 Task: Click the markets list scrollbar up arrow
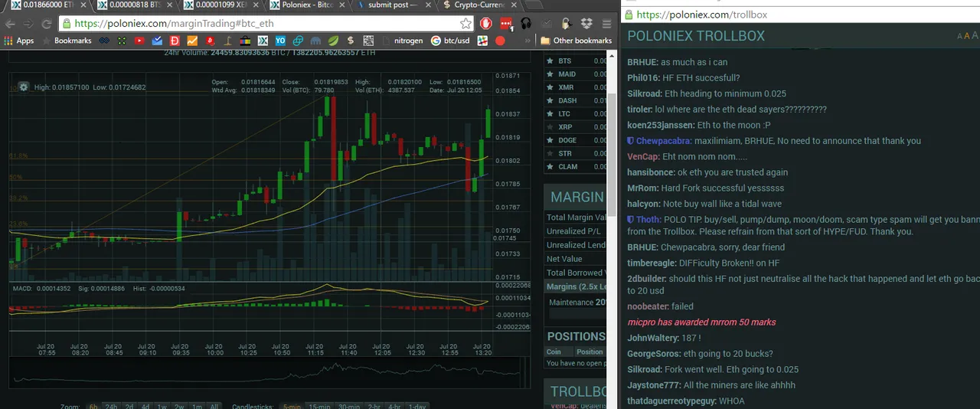610,55
